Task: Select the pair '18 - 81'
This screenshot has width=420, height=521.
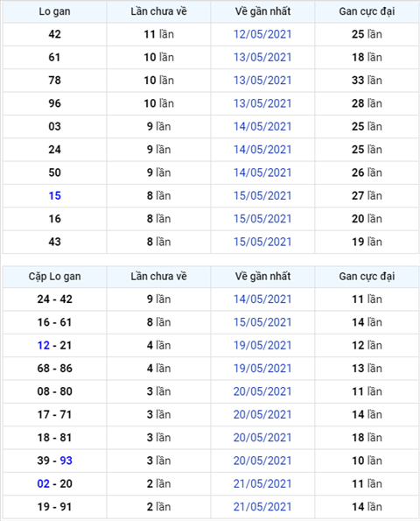Action: 55,438
